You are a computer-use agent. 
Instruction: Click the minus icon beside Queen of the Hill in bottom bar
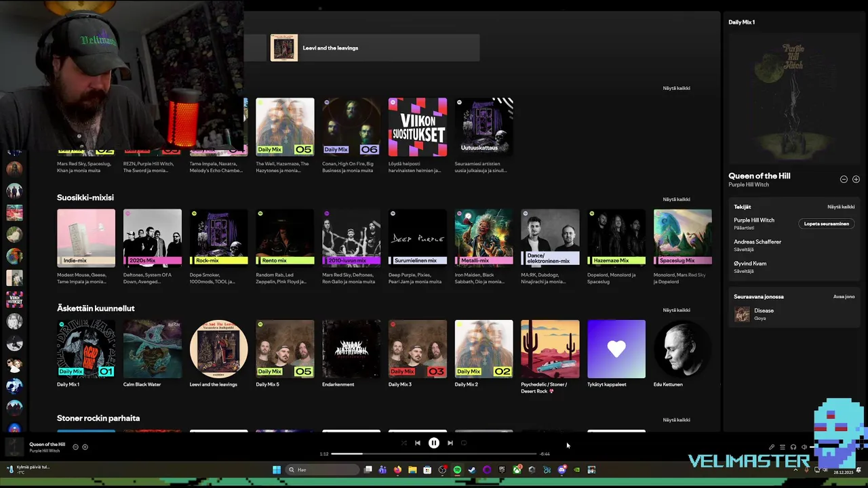(75, 447)
